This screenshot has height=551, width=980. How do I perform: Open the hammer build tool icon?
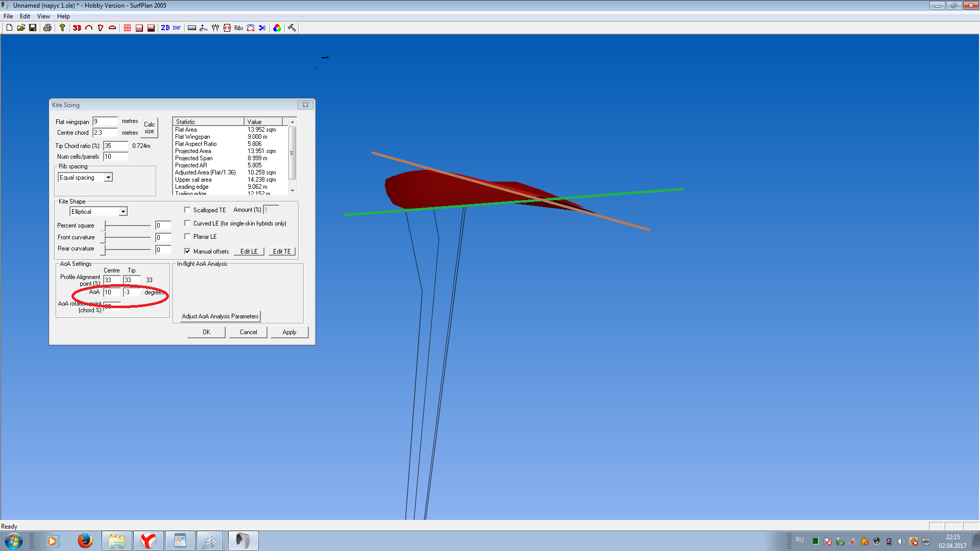[x=292, y=28]
